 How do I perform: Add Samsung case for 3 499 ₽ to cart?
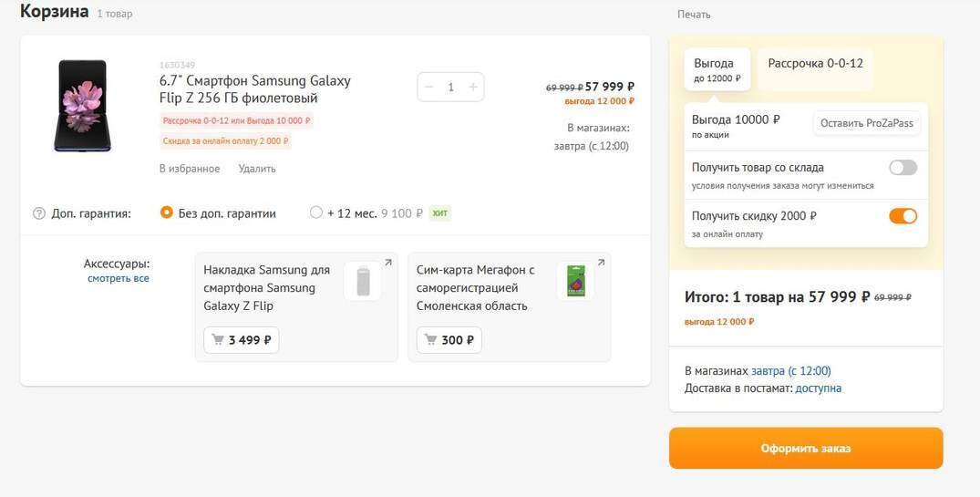242,340
